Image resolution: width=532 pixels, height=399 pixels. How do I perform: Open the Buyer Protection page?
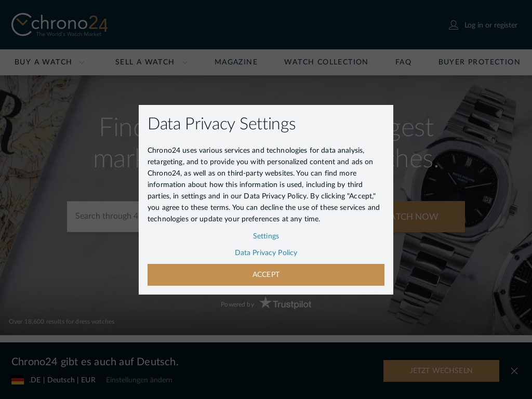tap(479, 62)
